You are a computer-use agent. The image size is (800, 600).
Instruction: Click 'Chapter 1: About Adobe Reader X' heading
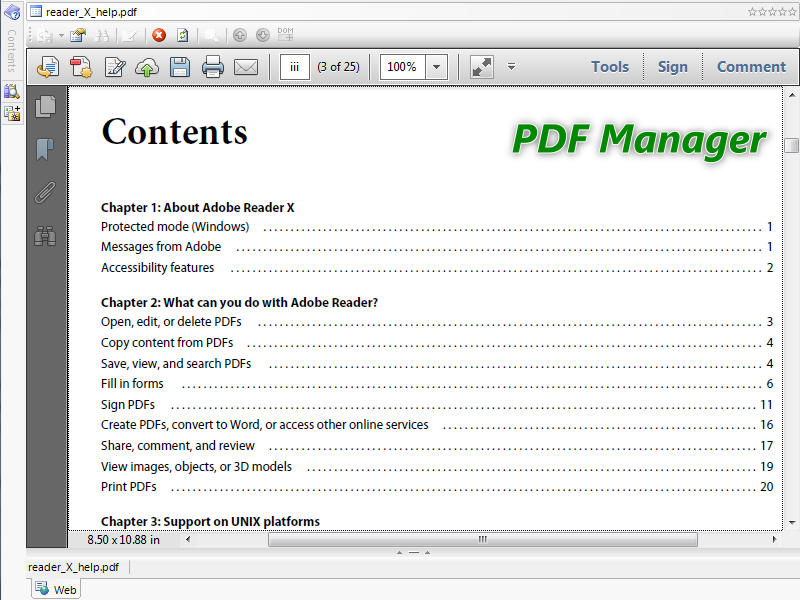point(197,208)
